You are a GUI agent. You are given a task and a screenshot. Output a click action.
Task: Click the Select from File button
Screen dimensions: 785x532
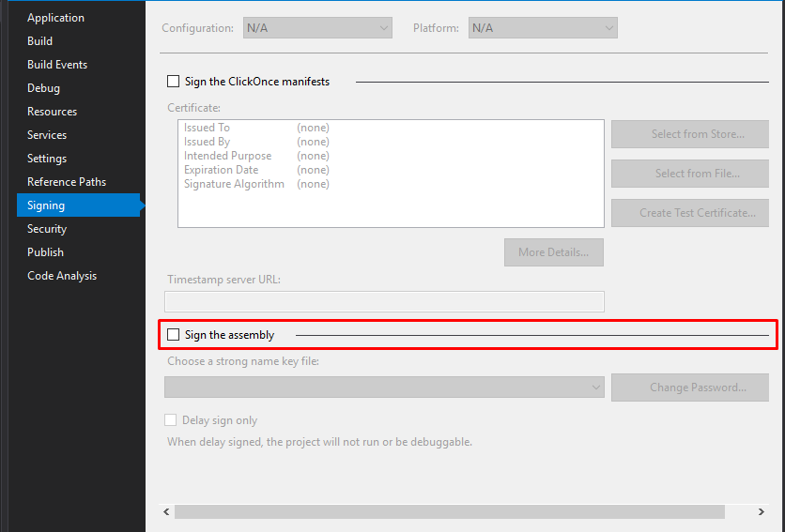click(x=690, y=174)
